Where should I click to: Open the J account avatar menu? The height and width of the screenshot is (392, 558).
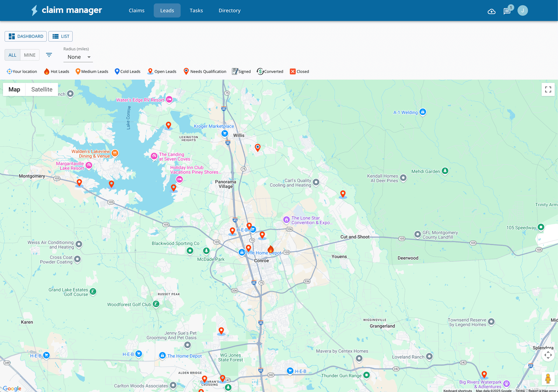[522, 10]
